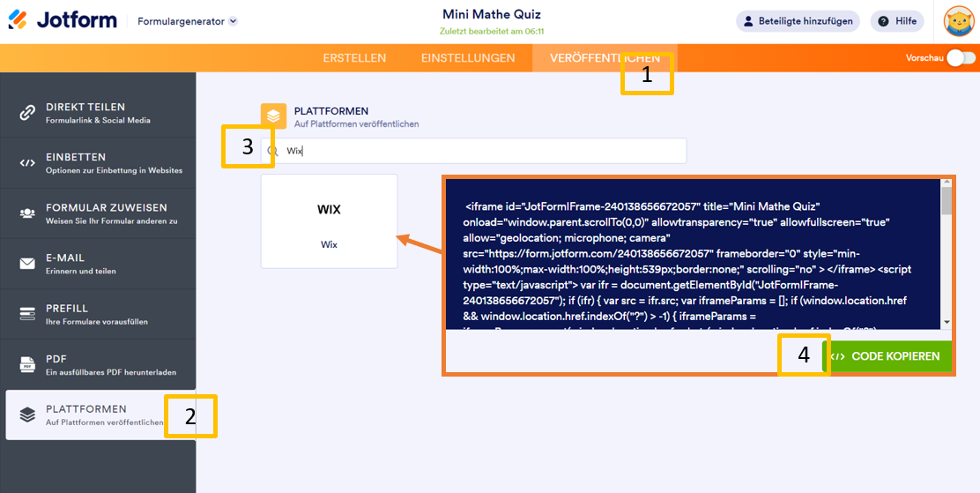Click the Jotform logo
This screenshot has height=493, width=980.
63,20
